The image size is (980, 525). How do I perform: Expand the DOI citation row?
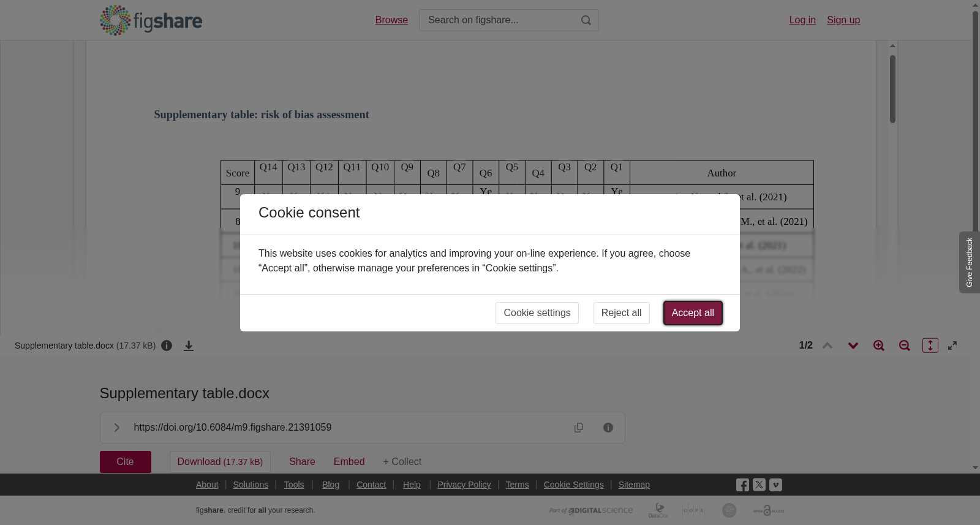[x=117, y=428]
